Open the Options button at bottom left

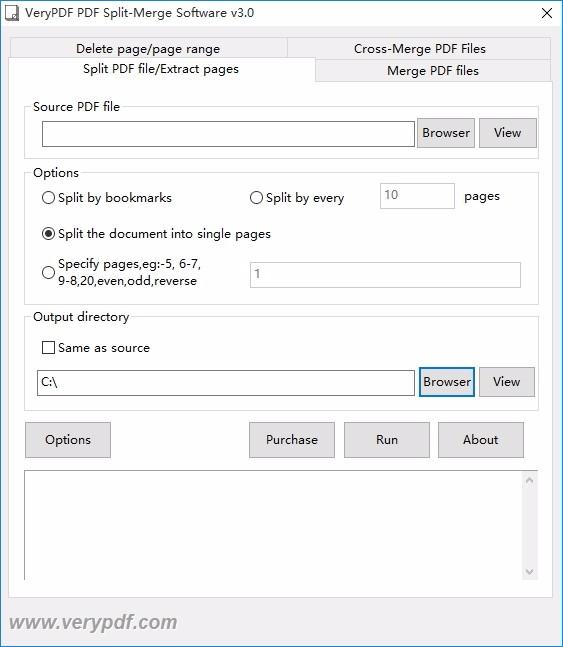point(68,440)
